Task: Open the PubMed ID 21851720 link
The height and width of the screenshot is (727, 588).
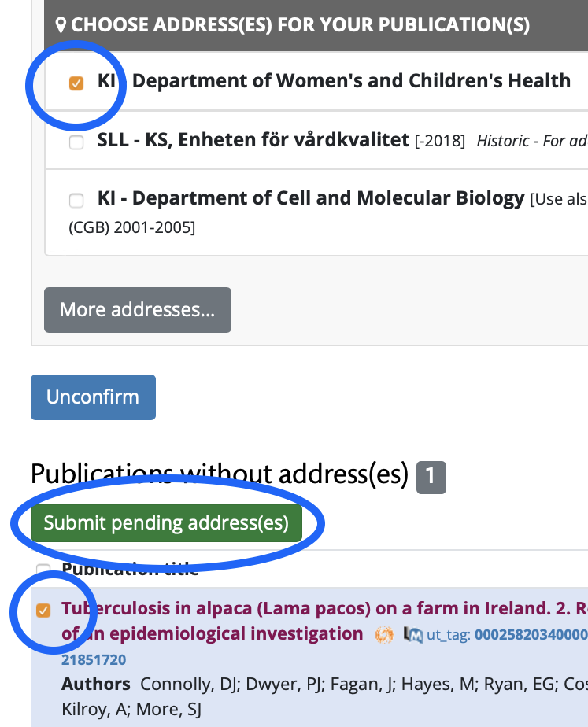Action: tap(94, 660)
